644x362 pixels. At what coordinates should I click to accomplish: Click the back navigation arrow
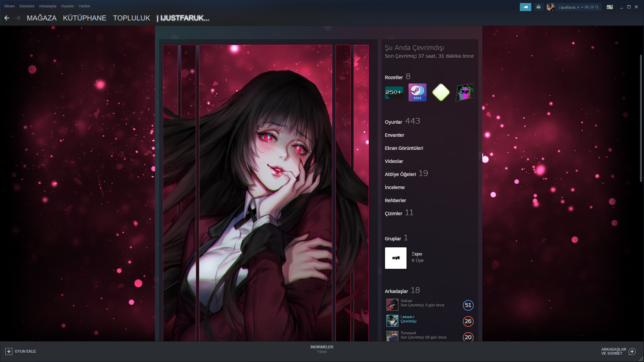click(x=7, y=18)
